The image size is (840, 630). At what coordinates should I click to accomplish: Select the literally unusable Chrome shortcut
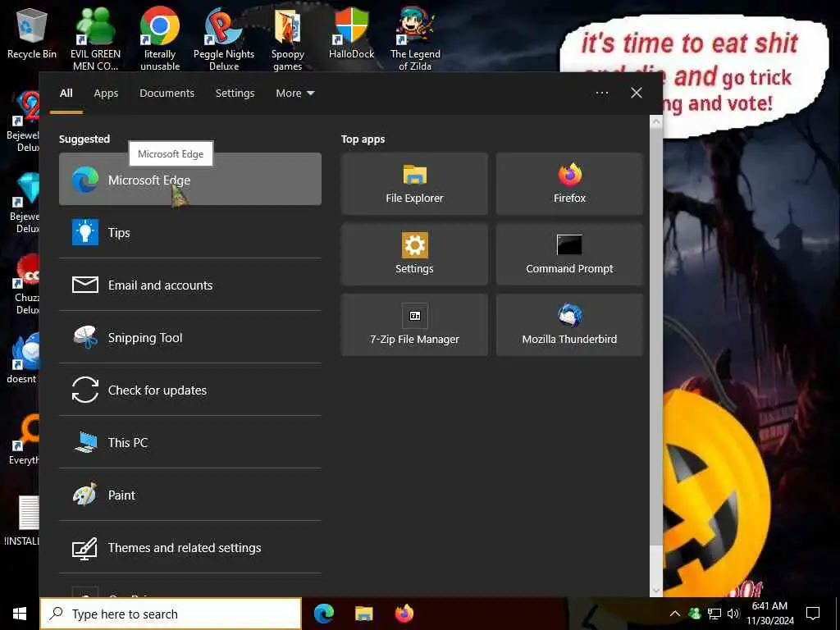pyautogui.click(x=160, y=39)
